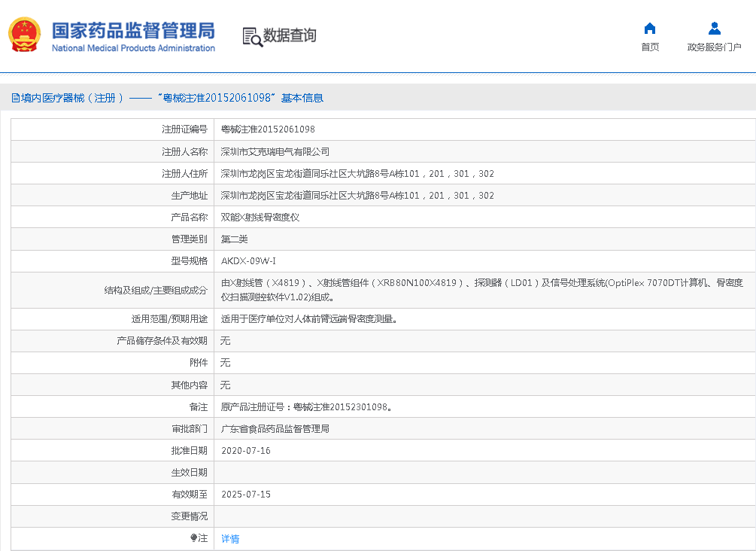Click the model value AKDX-09W-I
Image resolution: width=756 pixels, height=551 pixels.
tap(248, 260)
